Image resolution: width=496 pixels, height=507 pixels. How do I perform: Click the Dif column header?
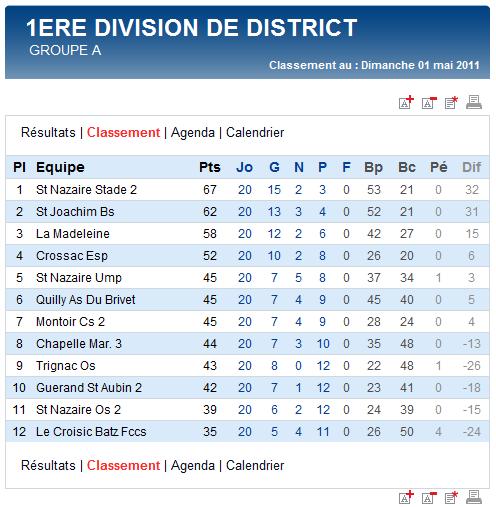click(x=471, y=167)
